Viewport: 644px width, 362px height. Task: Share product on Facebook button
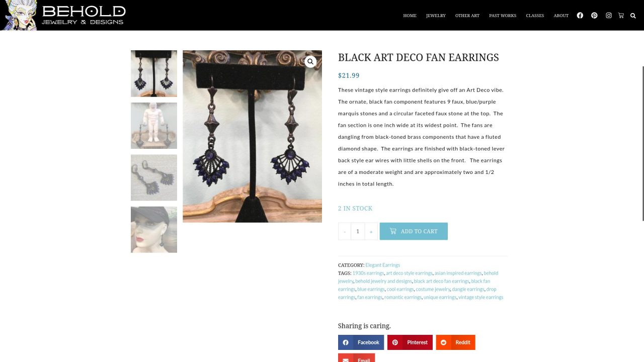click(x=361, y=342)
